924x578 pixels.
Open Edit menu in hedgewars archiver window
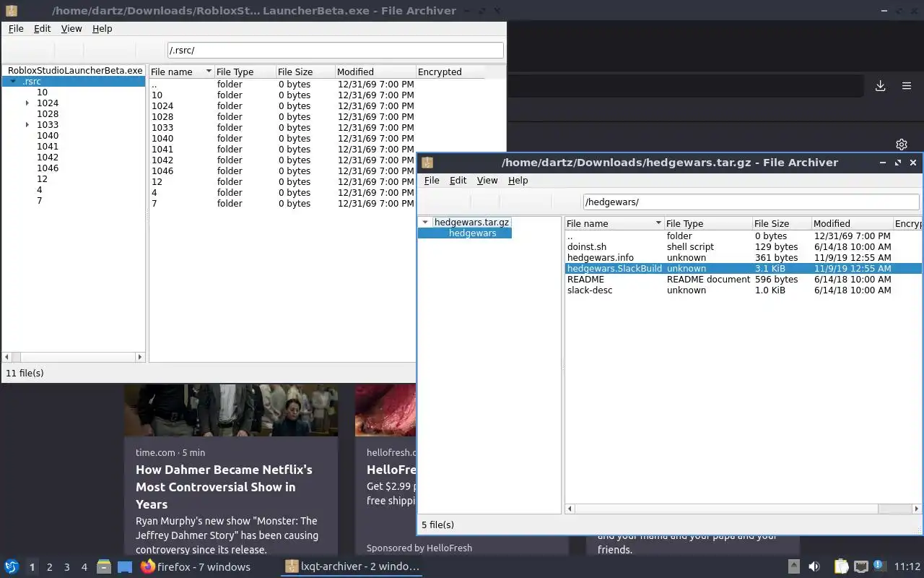[458, 181]
